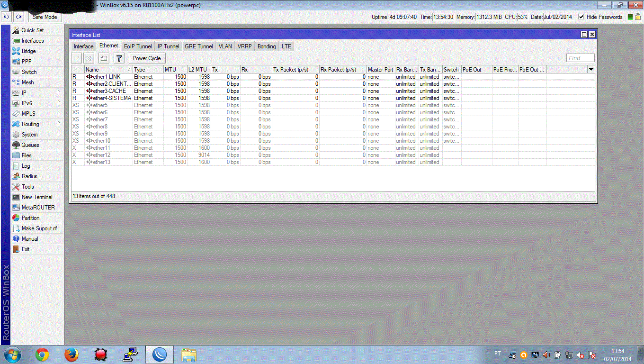This screenshot has width=644, height=364.
Task: Open the MetaROUTER menu item
Action: [37, 208]
